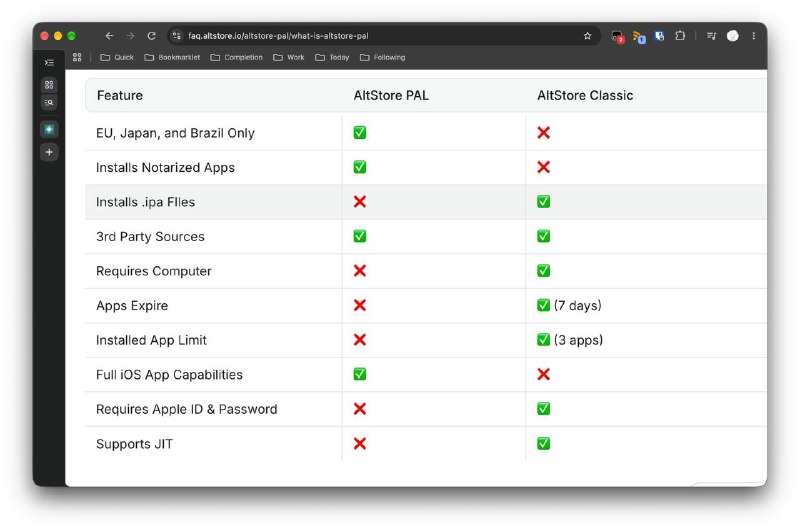Select the green pinned sidebar tab
Image resolution: width=800 pixels, height=530 pixels.
coord(49,130)
